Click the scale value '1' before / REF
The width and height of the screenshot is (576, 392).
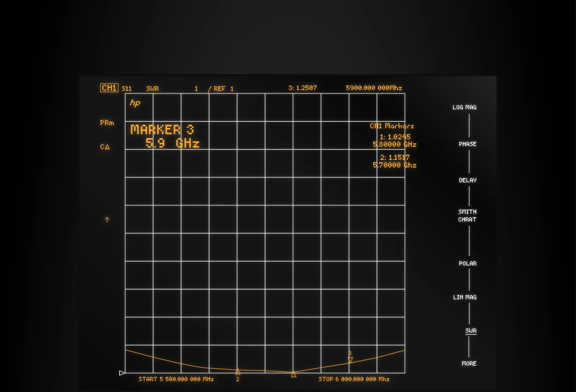coord(196,88)
